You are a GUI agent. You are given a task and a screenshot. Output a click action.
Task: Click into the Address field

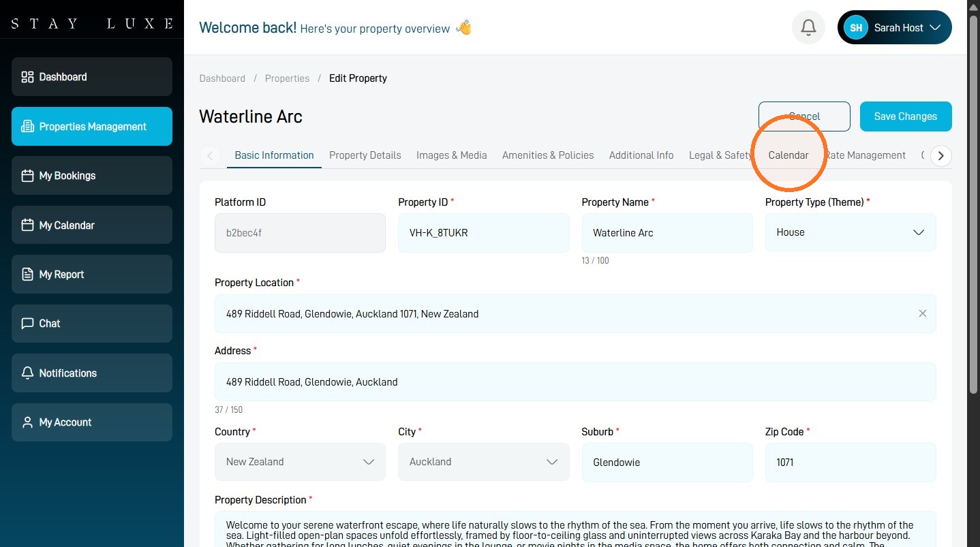click(x=575, y=382)
